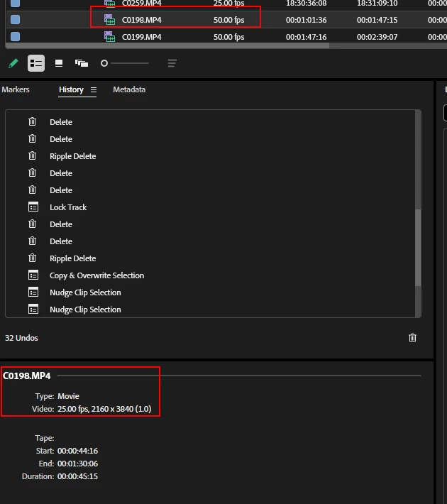Select the C0199.MP4 clip icon
447x504 pixels.
tap(109, 37)
